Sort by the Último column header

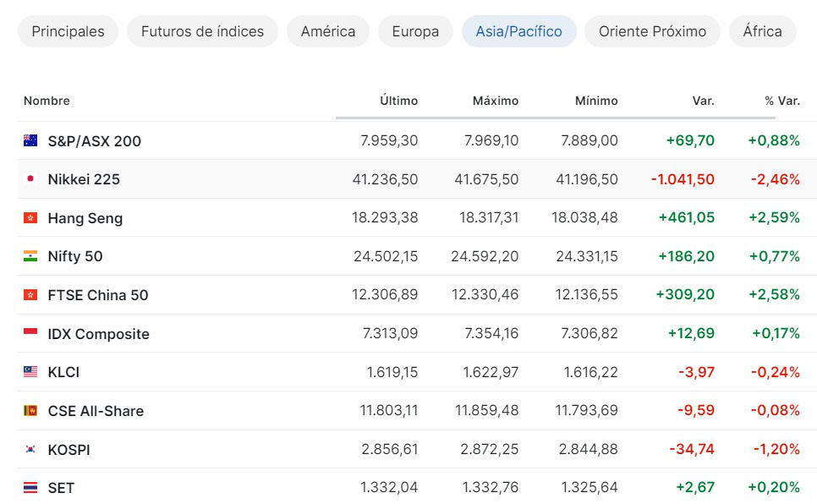pos(398,101)
